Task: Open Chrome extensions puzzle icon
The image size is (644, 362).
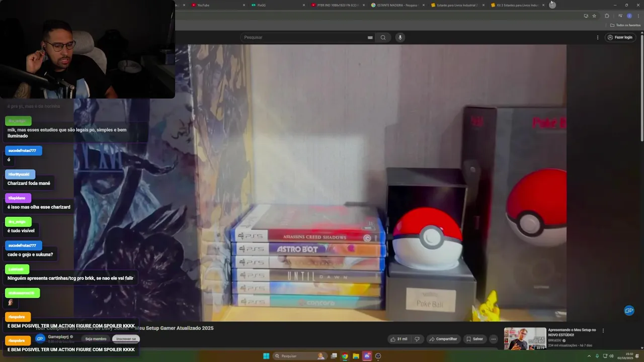Action: tap(607, 16)
